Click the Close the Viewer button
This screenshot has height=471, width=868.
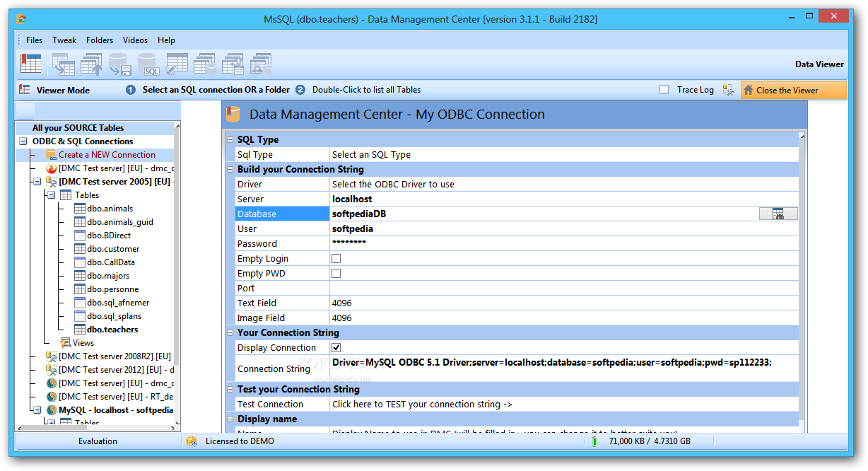793,90
